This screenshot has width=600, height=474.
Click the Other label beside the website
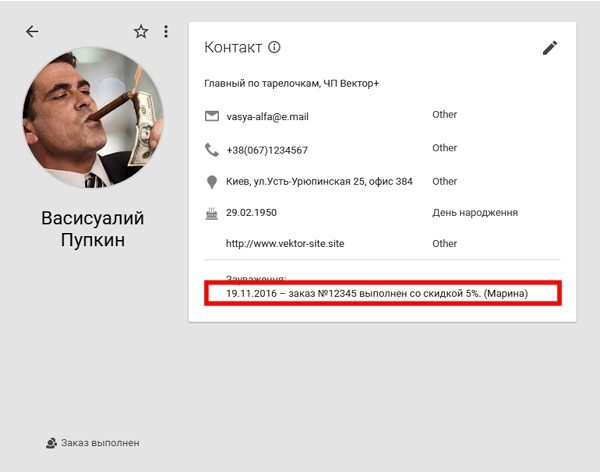[445, 244]
